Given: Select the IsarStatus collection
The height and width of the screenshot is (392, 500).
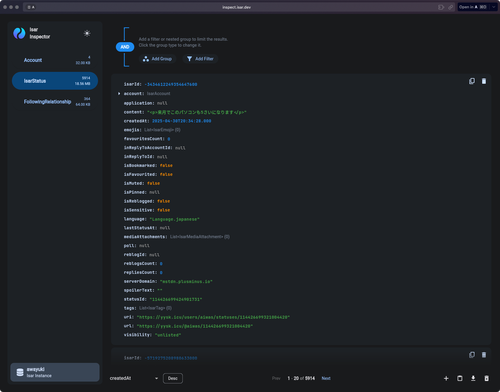Looking at the screenshot, I should 55,81.
